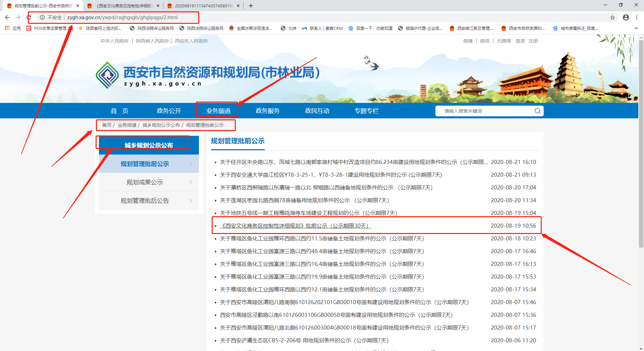This screenshot has width=644, height=351.
Task: Select the 规划管理批前公示 sidebar entry
Action: click(x=145, y=164)
